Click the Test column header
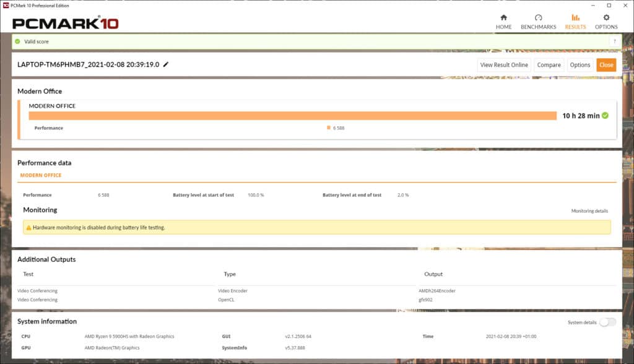Viewport: 634px width, 364px height. click(x=28, y=274)
